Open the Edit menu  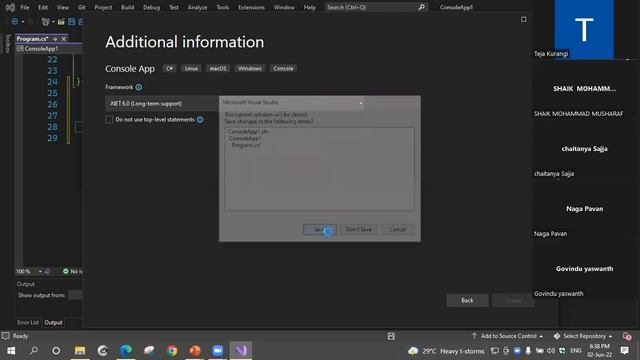43,7
